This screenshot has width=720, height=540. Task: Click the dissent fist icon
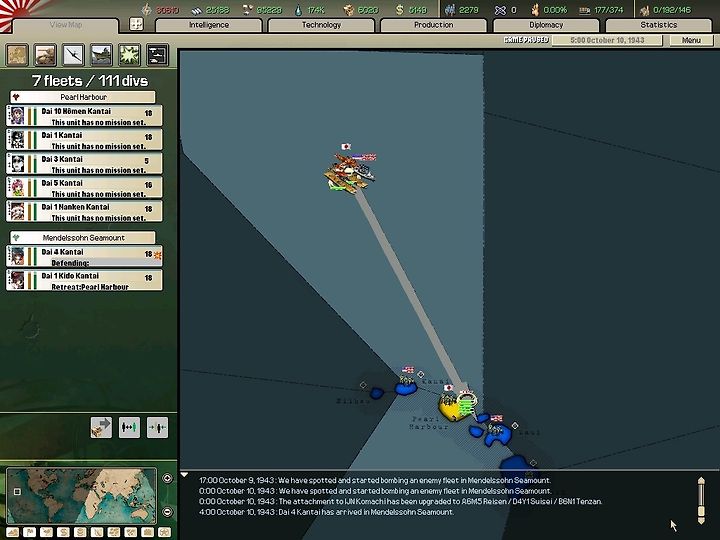coord(535,10)
